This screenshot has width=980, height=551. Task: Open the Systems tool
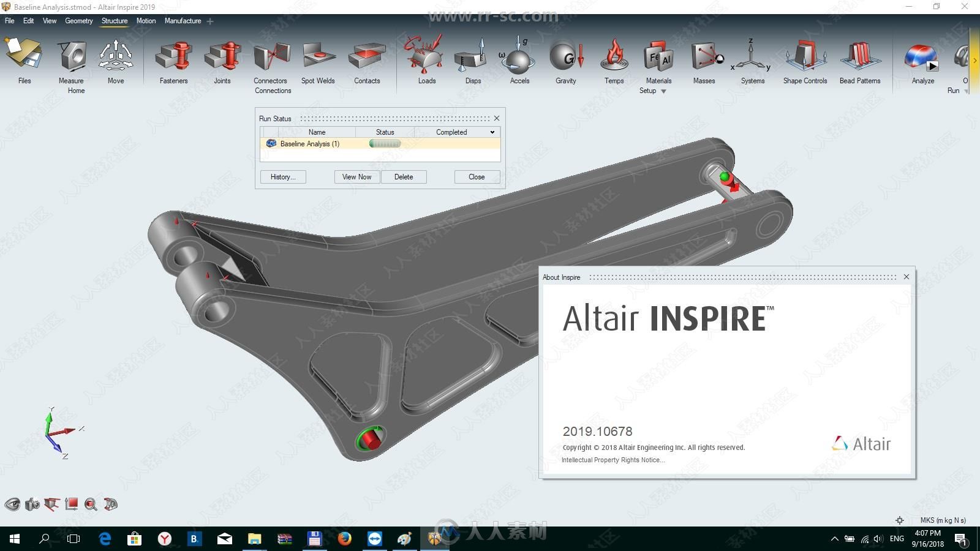752,55
